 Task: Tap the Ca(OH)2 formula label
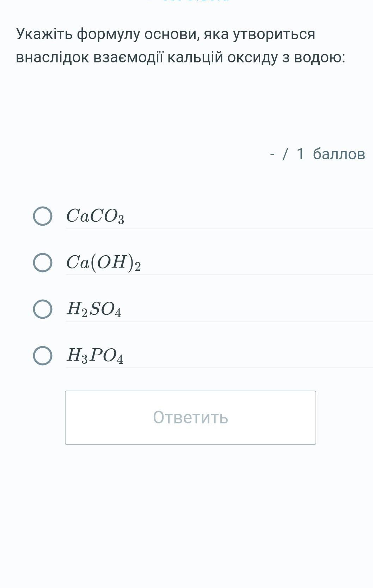pyautogui.click(x=103, y=263)
